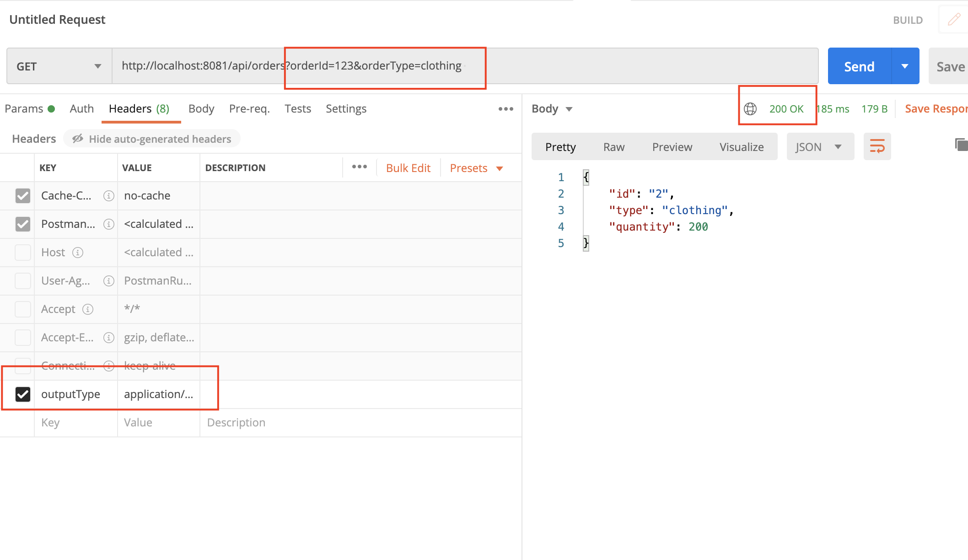Viewport: 968px width, 560px height.
Task: Open the JSON format dropdown
Action: 820,147
